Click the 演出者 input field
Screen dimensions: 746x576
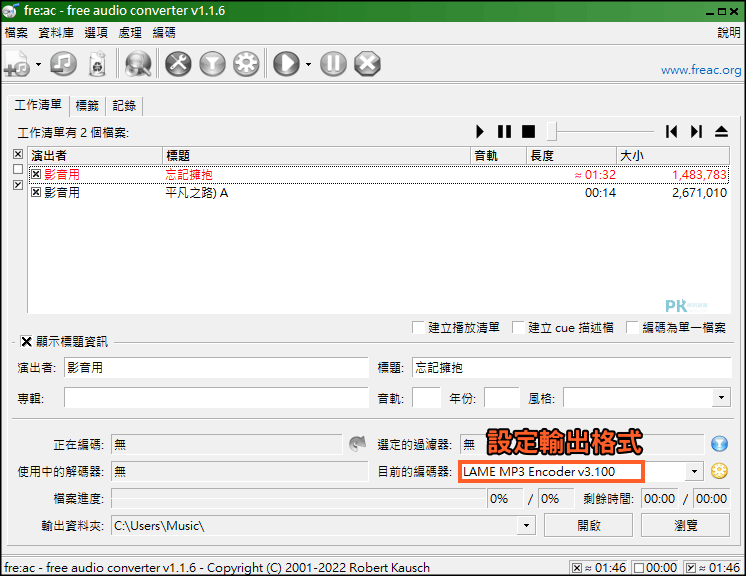pos(216,368)
